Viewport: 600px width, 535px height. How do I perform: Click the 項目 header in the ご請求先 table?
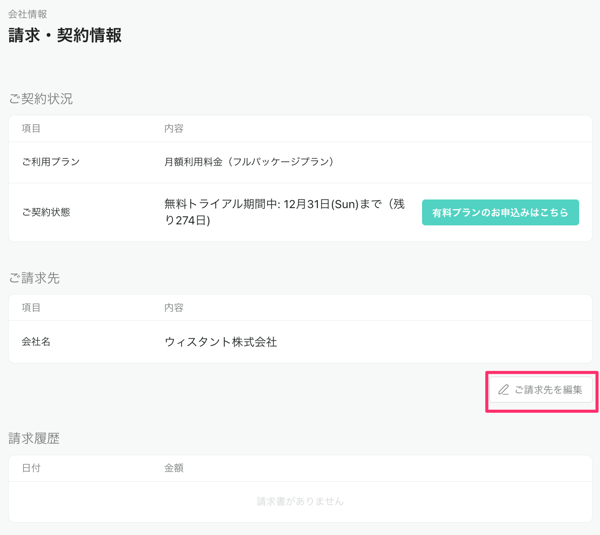click(31, 308)
